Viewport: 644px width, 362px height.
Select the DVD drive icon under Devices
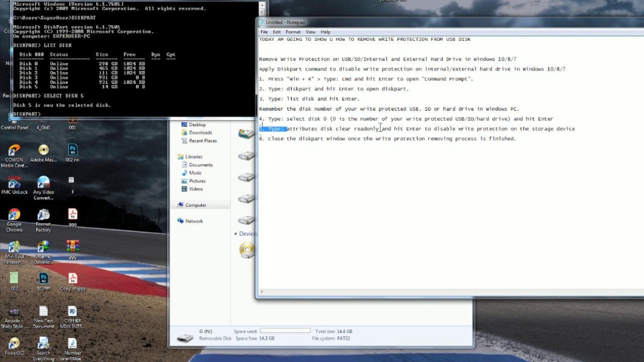tap(247, 250)
